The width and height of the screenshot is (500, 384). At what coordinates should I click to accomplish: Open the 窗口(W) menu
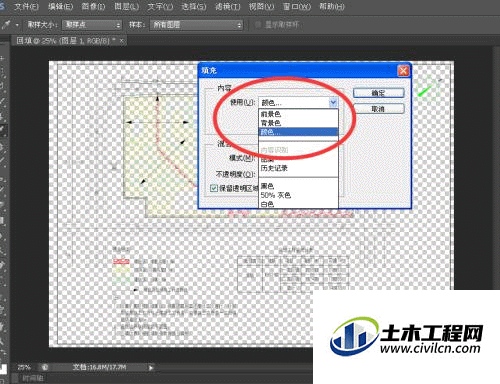(296, 6)
